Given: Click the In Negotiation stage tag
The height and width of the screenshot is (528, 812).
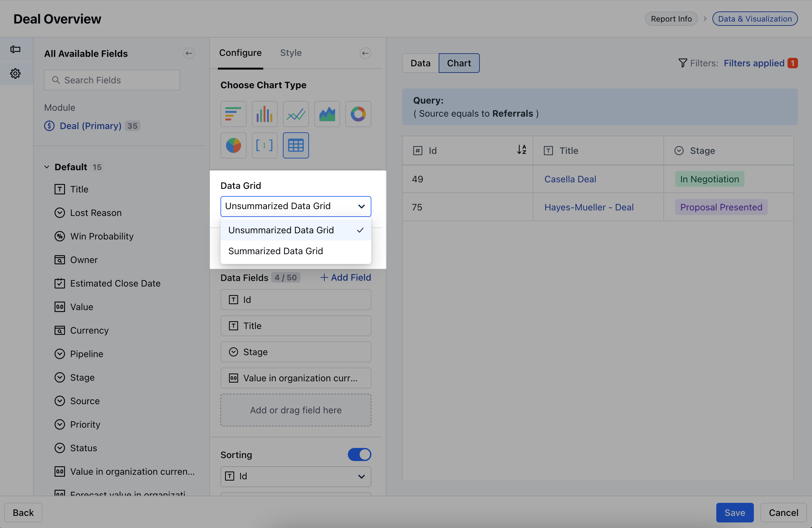Looking at the screenshot, I should [710, 179].
